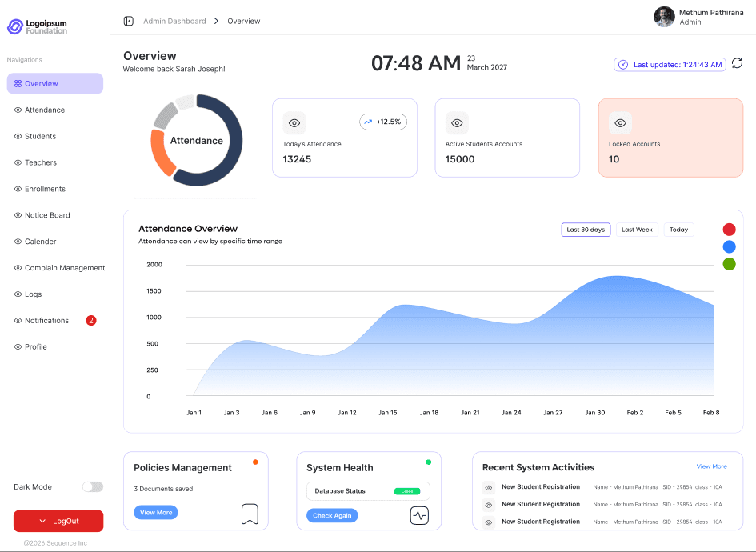Click the green status dot on System Health

pos(429,462)
